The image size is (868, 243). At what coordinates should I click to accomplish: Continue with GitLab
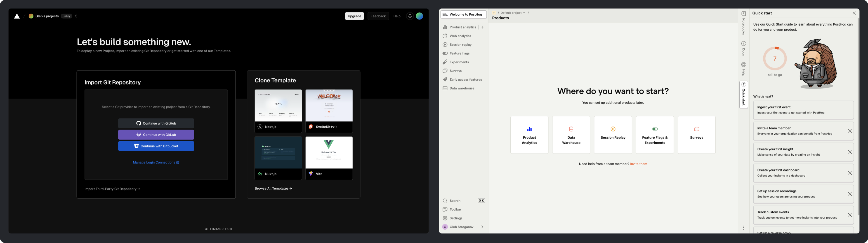(x=156, y=135)
